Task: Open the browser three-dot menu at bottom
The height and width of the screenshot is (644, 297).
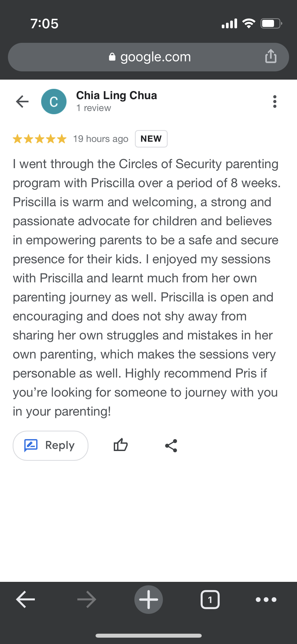Action: pyautogui.click(x=266, y=599)
